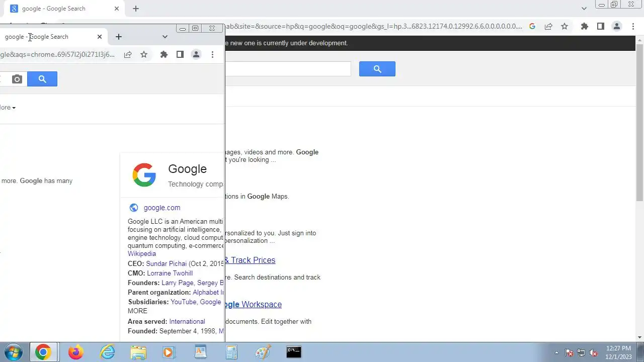
Task: Launch Windows Media Player from the taskbar
Action: click(170, 352)
